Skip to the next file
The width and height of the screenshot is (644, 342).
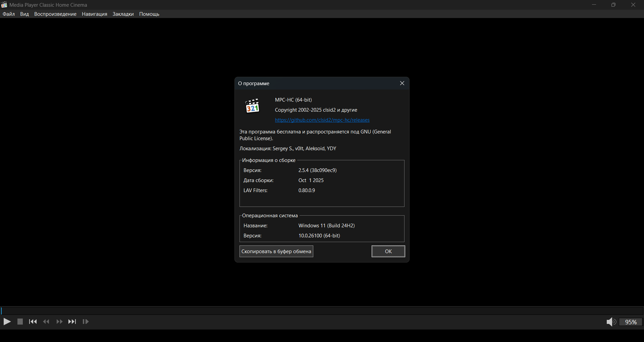pos(72,322)
